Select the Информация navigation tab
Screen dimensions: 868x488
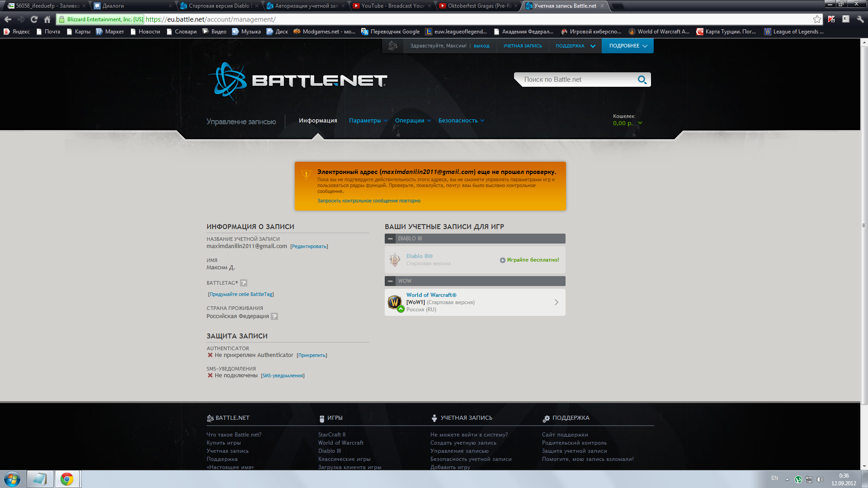[318, 121]
